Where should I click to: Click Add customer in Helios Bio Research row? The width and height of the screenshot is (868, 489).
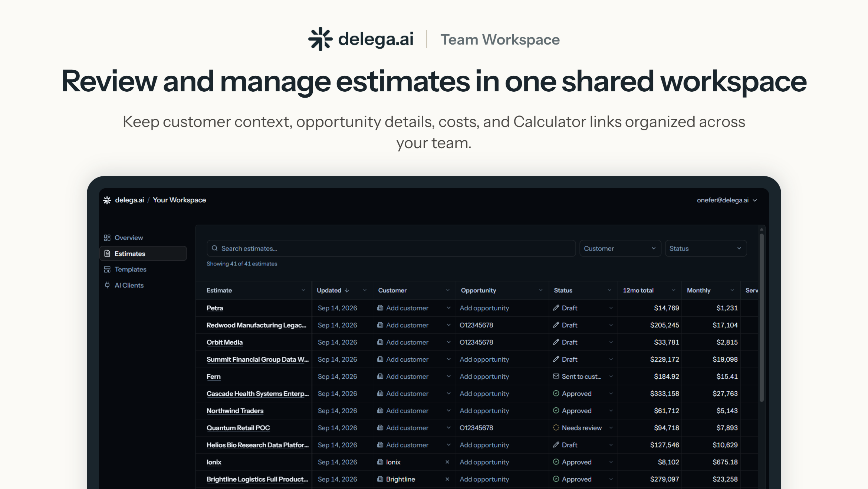pos(407,445)
